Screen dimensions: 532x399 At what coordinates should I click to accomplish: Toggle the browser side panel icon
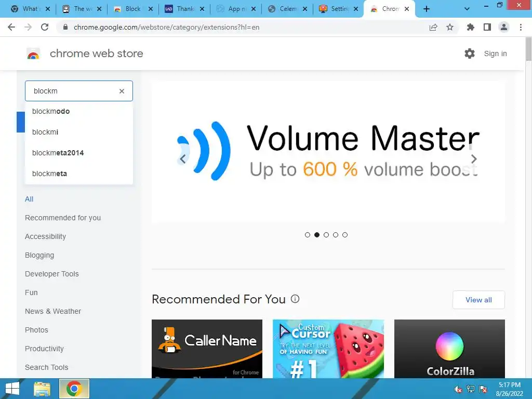pos(487,27)
